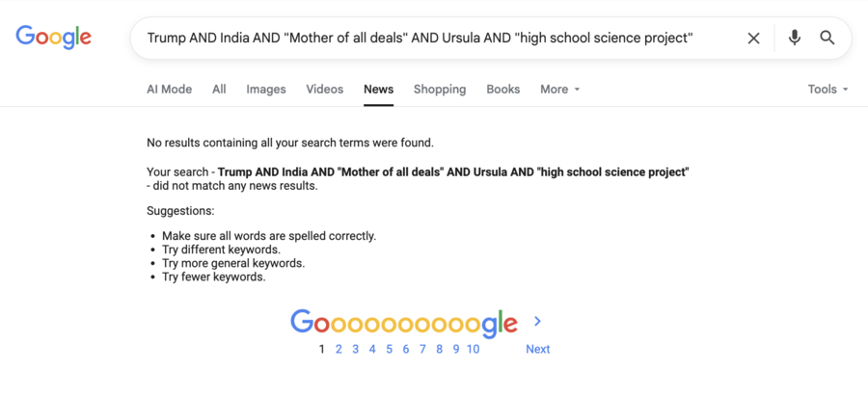The width and height of the screenshot is (868, 395).
Task: Show Videos results tab
Action: (324, 90)
